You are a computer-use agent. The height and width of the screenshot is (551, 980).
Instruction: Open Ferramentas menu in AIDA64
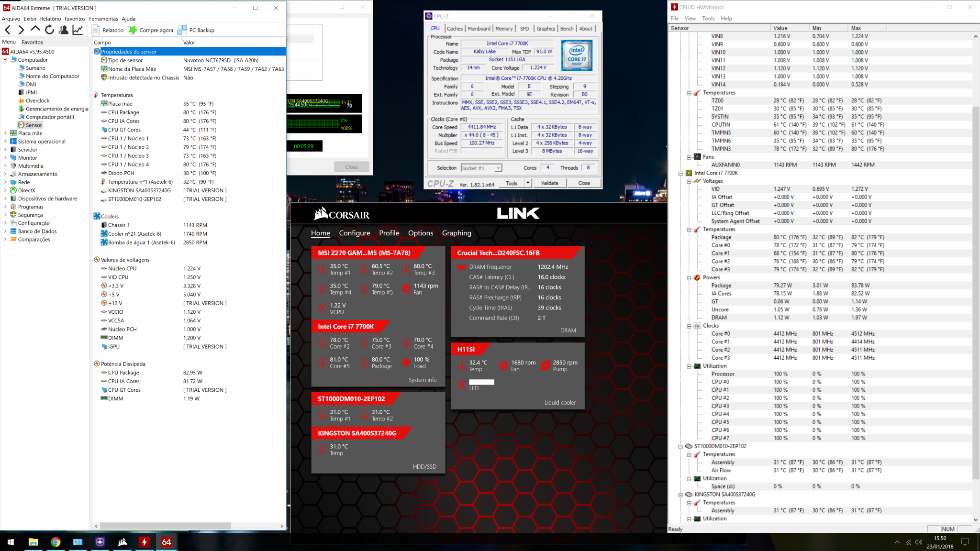coord(103,19)
